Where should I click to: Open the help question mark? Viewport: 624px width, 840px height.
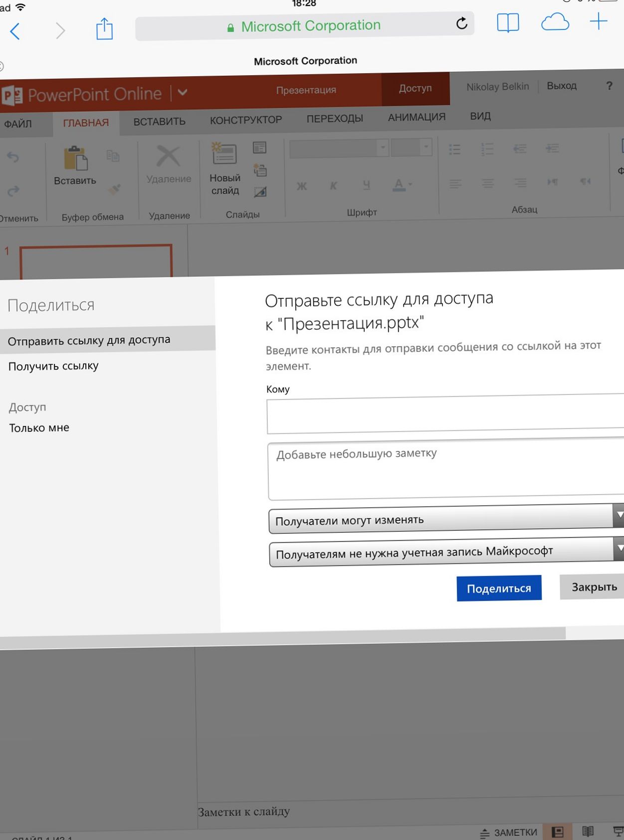pos(609,86)
